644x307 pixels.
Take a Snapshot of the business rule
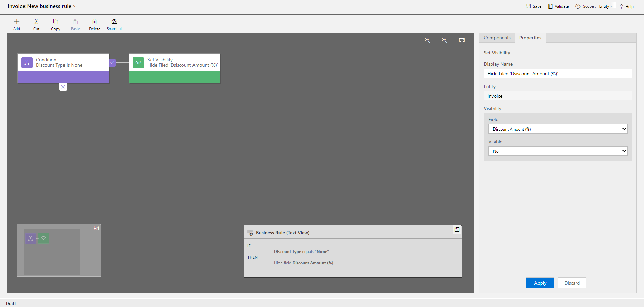pyautogui.click(x=114, y=24)
